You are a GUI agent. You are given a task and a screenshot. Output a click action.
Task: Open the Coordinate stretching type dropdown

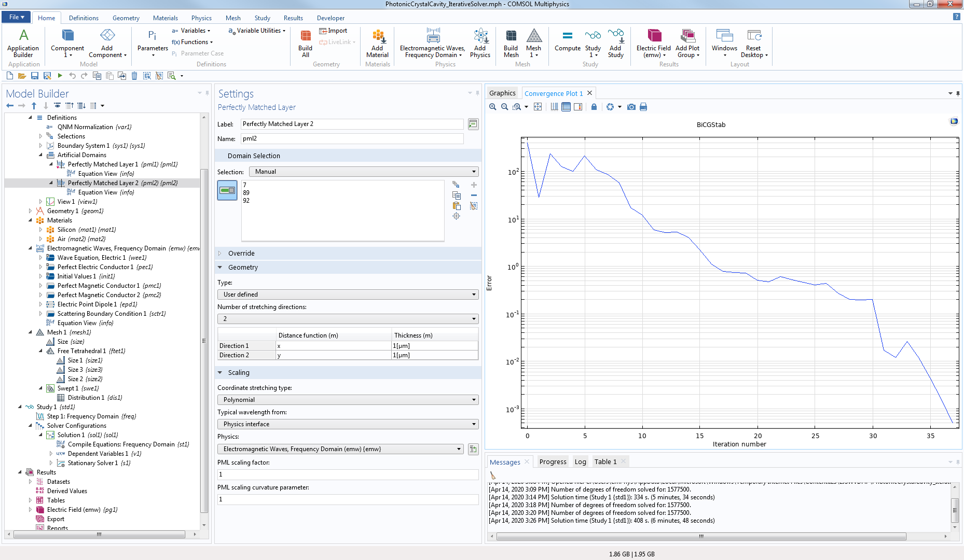tap(348, 400)
